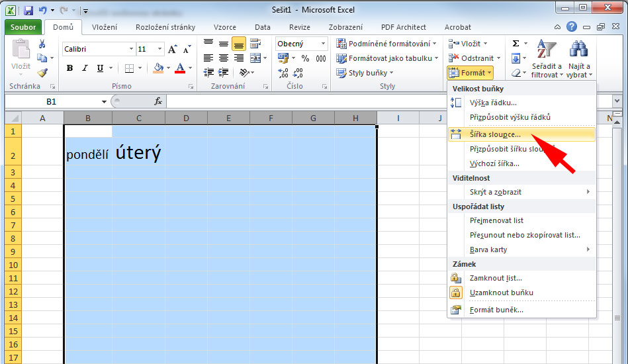Open Barva karty tab color submenu

click(x=522, y=250)
